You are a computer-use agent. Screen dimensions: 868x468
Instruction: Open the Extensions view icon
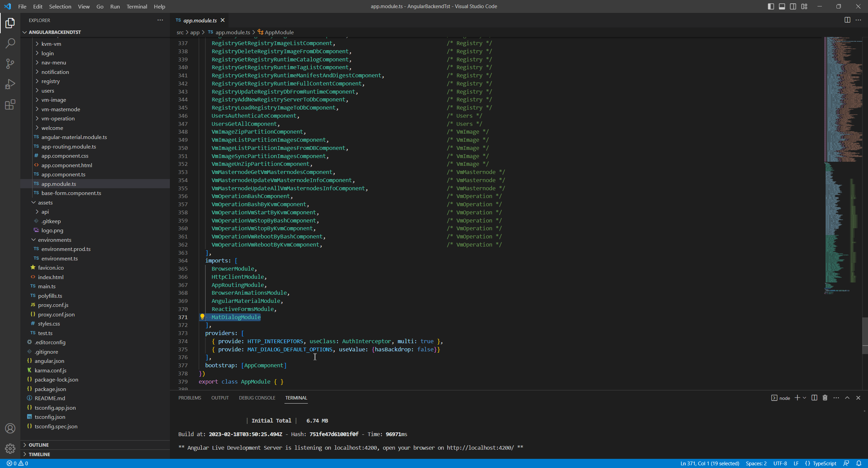coord(10,104)
